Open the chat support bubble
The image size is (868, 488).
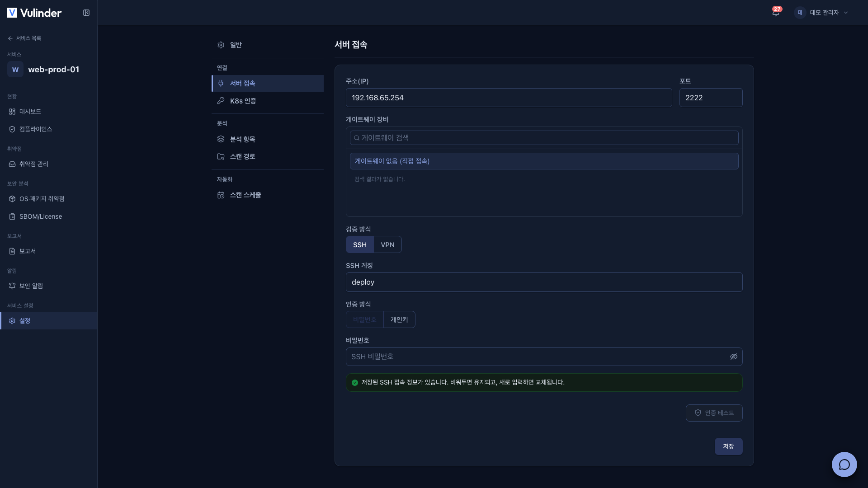pos(844,465)
